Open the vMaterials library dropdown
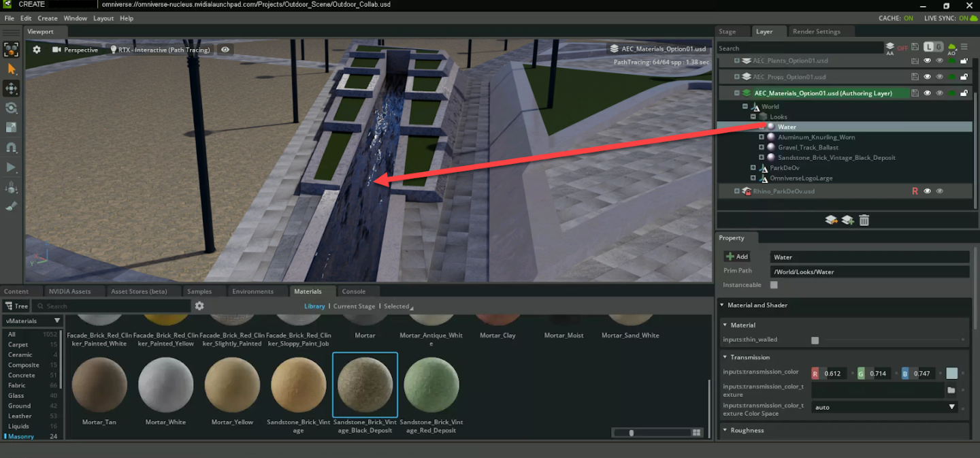 coord(33,321)
